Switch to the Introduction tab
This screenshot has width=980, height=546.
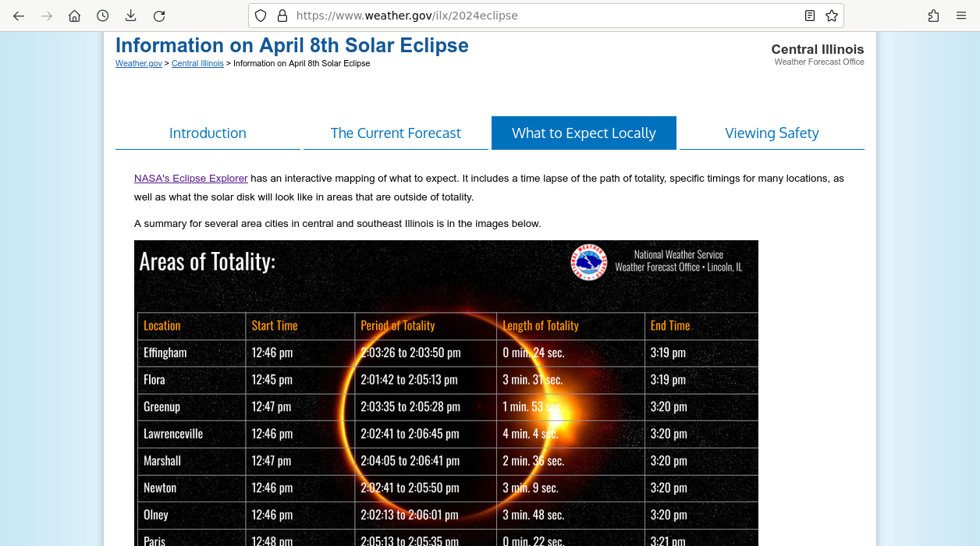point(208,133)
